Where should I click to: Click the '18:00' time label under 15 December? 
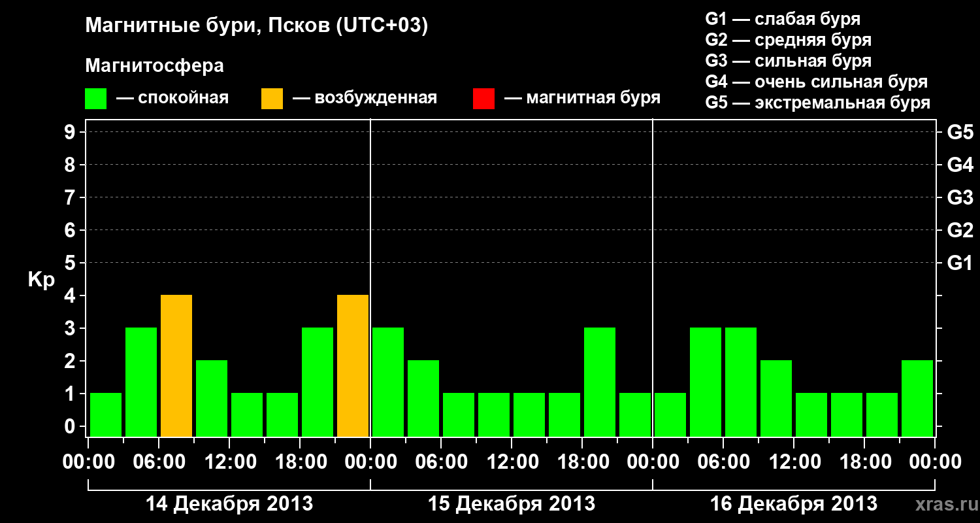(582, 462)
